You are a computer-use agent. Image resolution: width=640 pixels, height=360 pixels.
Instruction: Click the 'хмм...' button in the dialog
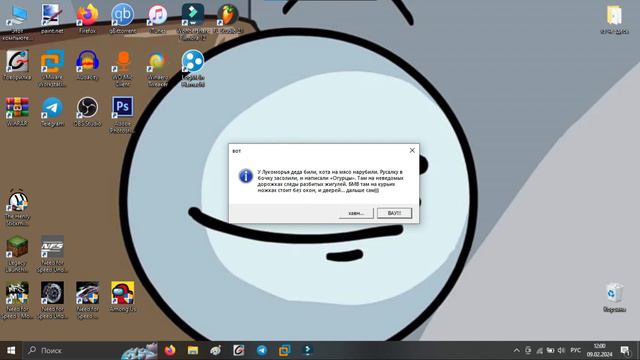pos(356,213)
